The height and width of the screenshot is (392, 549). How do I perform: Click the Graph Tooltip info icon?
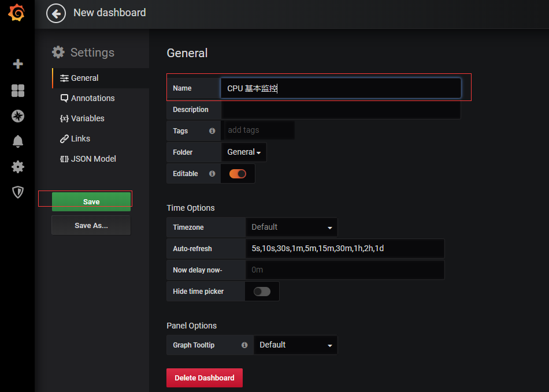pos(245,345)
